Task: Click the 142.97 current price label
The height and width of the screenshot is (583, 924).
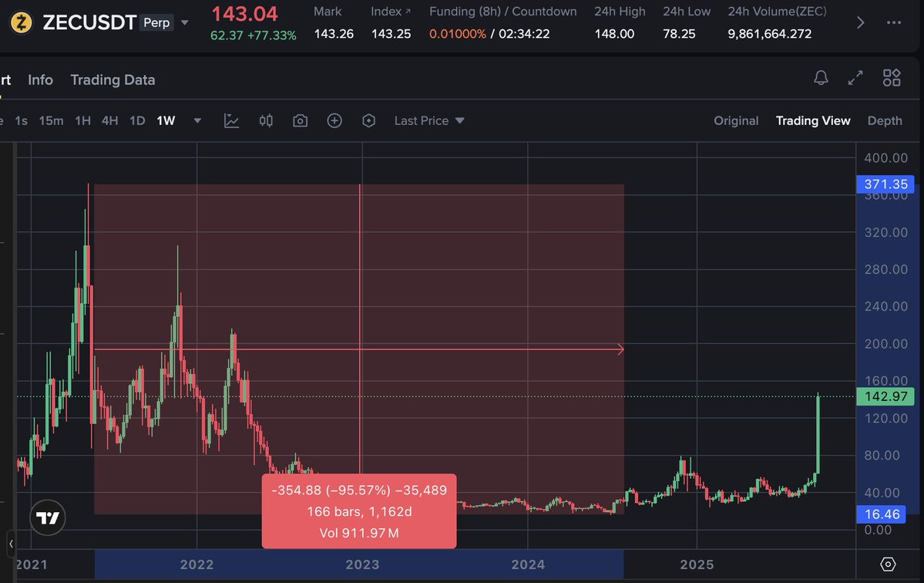Action: click(x=885, y=396)
